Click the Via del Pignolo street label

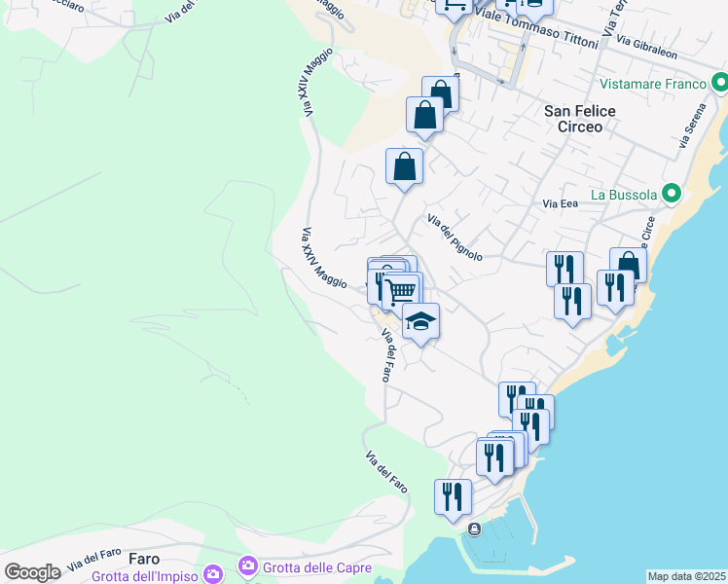pos(455,237)
